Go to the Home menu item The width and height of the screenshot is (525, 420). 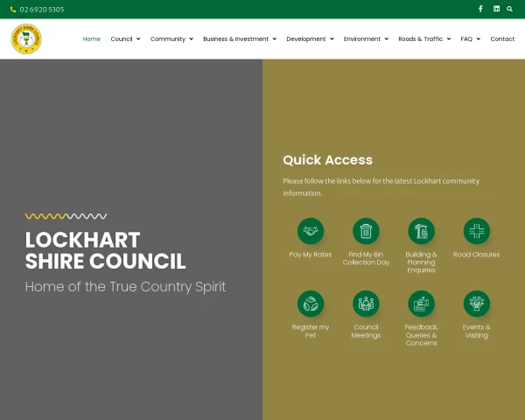92,38
